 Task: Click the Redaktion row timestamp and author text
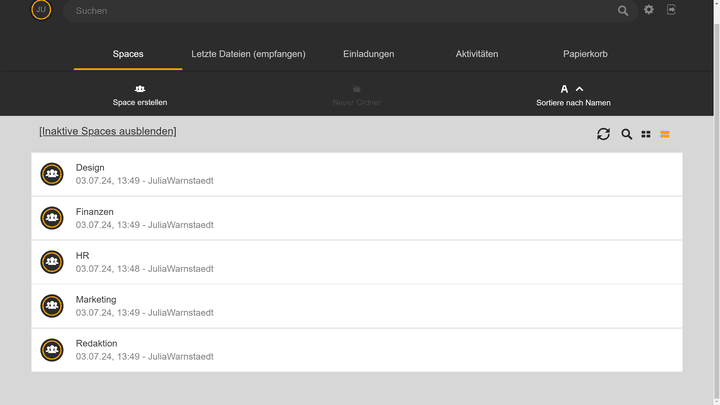145,357
